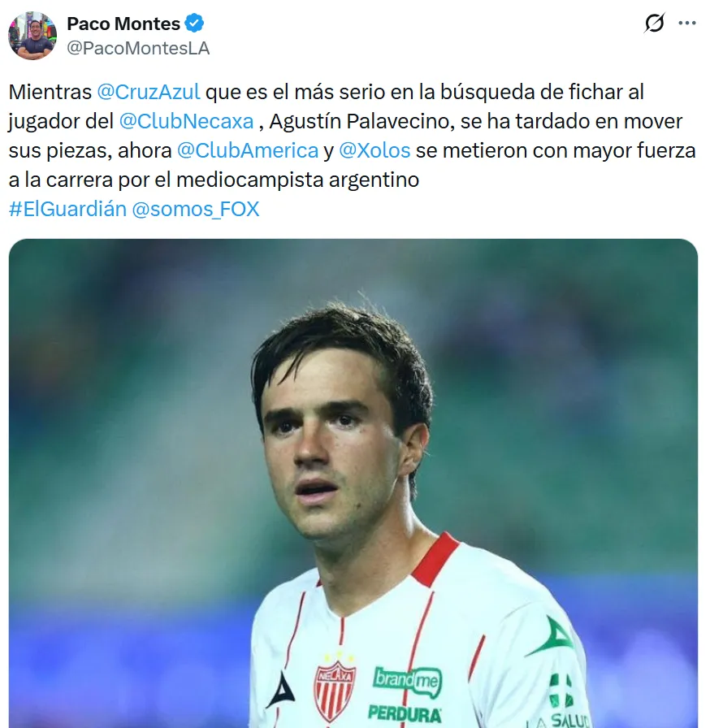Open the three-dot more options menu
Viewport: 710px width, 728px height.
tap(687, 24)
